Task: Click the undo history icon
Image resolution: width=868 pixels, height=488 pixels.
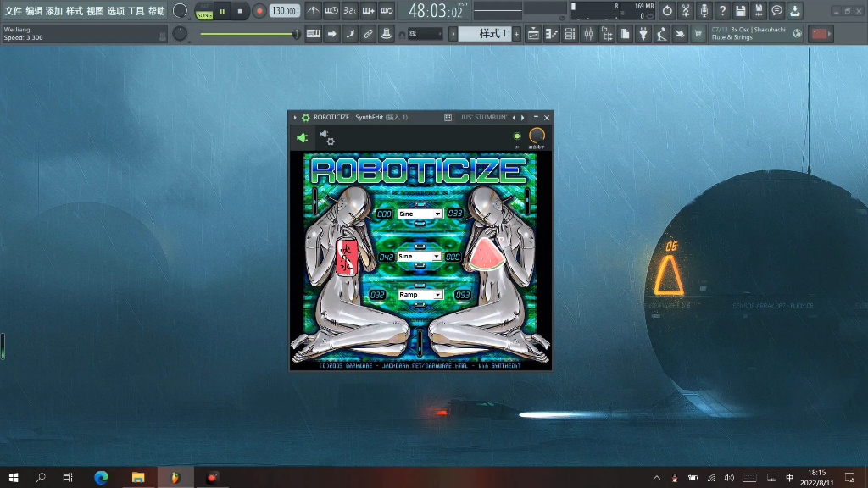Action: coord(667,10)
